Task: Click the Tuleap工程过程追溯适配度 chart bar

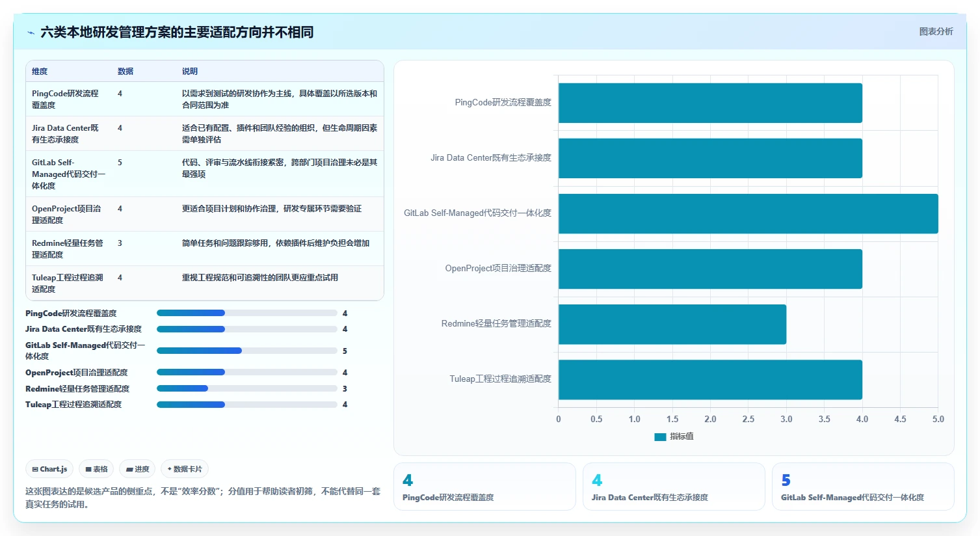Action: click(x=710, y=379)
